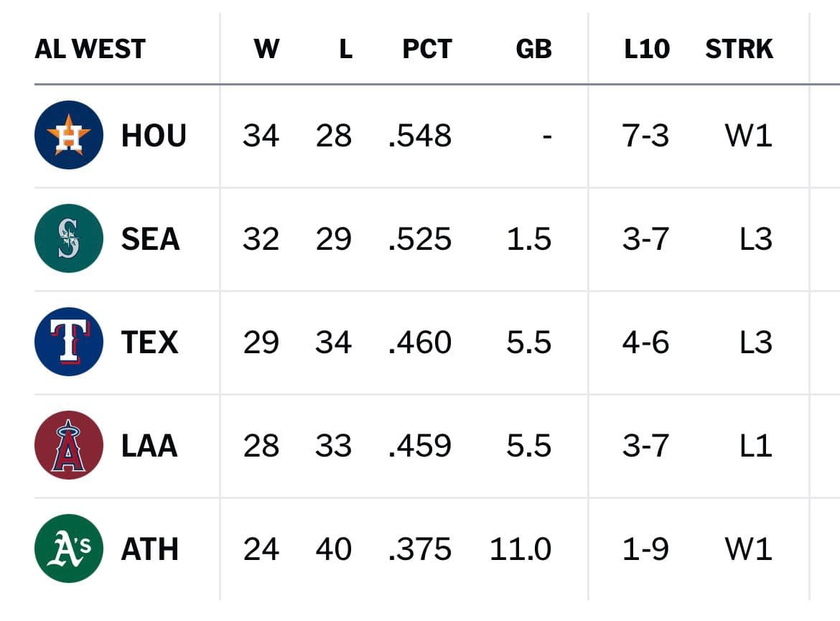
Task: Sort standings by L column header
Action: [x=345, y=49]
